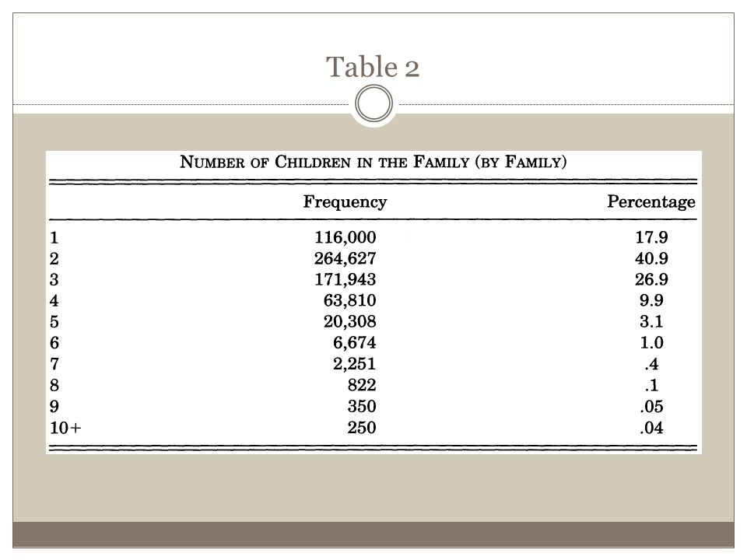Click the '10+' row label

pos(65,428)
